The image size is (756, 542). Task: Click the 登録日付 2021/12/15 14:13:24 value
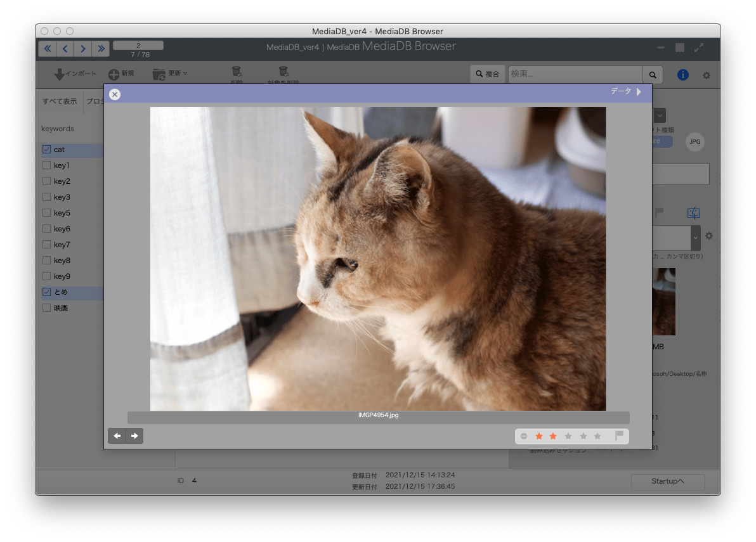tap(420, 475)
